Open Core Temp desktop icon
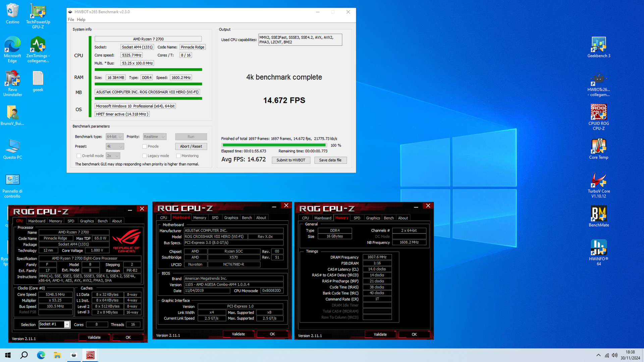644x362 pixels. pos(599,149)
